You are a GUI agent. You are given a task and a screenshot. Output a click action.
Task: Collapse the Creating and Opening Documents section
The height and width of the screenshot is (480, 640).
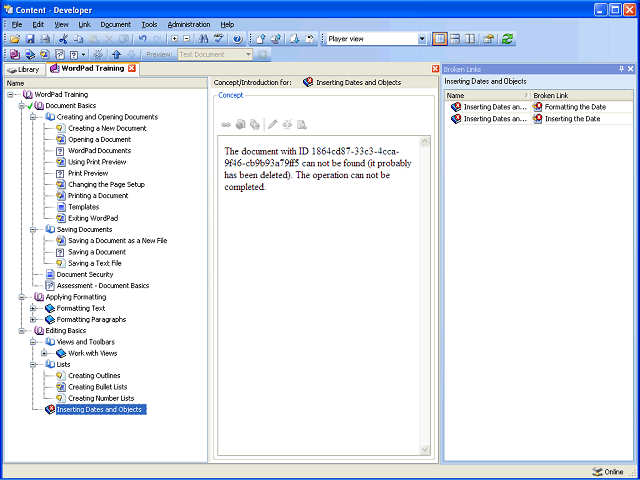click(x=33, y=117)
